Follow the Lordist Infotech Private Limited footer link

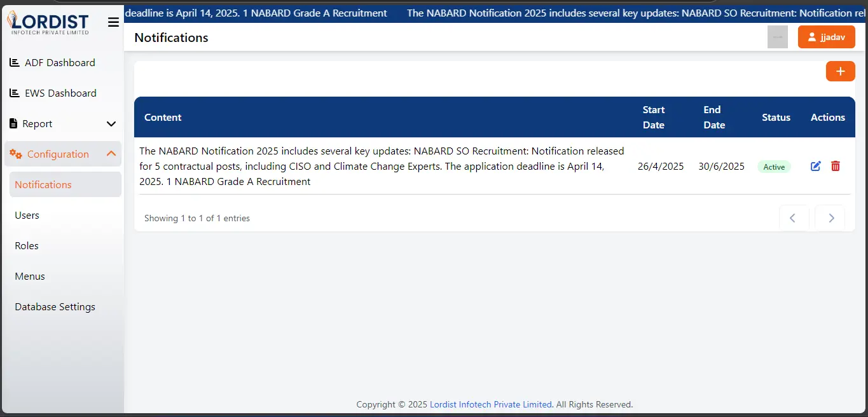(490, 404)
